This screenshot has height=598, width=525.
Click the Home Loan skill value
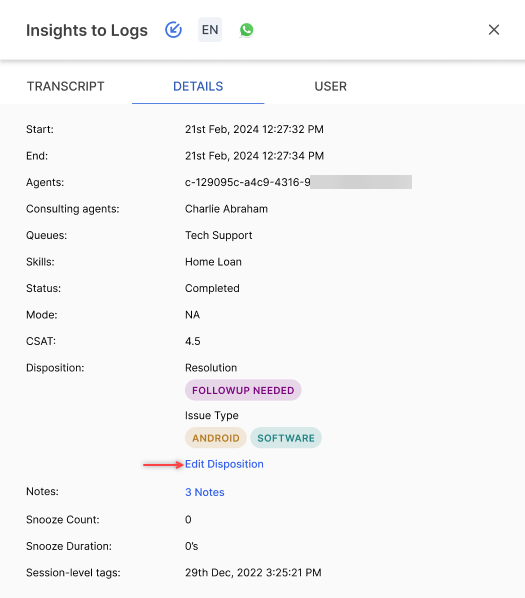coord(214,262)
